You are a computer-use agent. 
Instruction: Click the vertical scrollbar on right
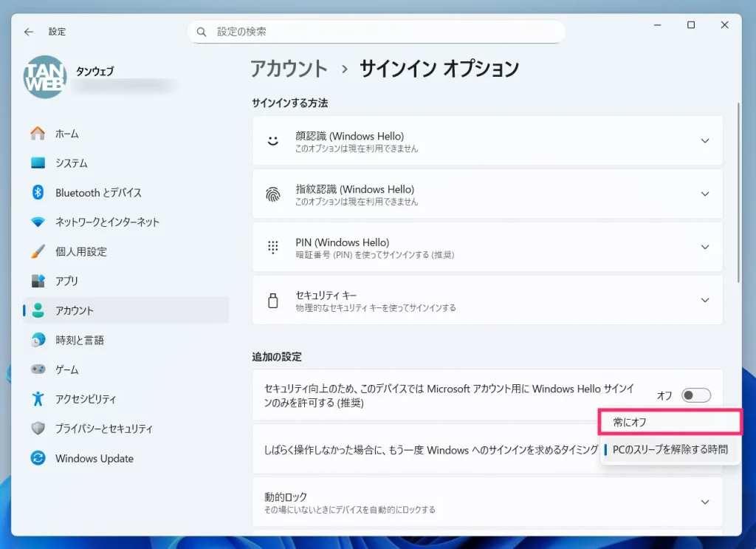pyautogui.click(x=738, y=193)
